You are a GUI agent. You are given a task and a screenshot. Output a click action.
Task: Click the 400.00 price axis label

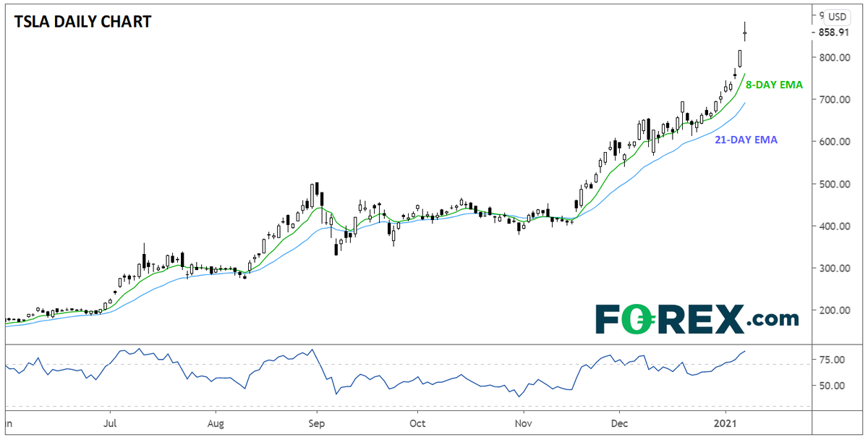834,226
